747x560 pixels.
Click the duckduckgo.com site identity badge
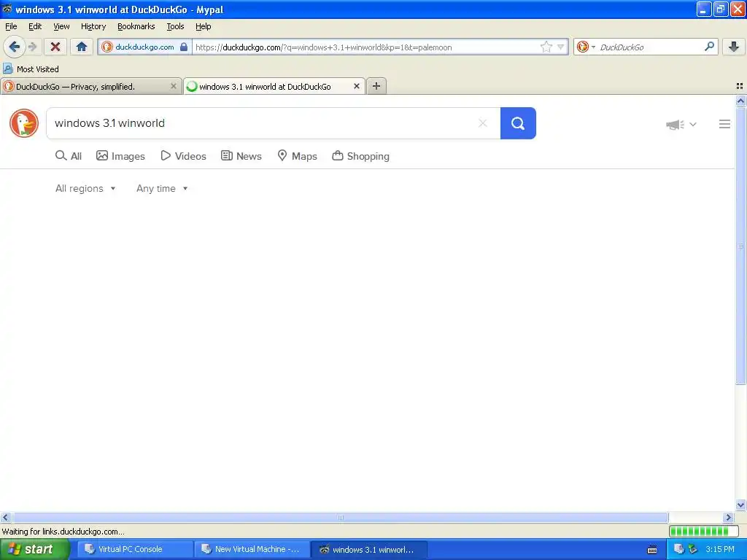(x=145, y=47)
